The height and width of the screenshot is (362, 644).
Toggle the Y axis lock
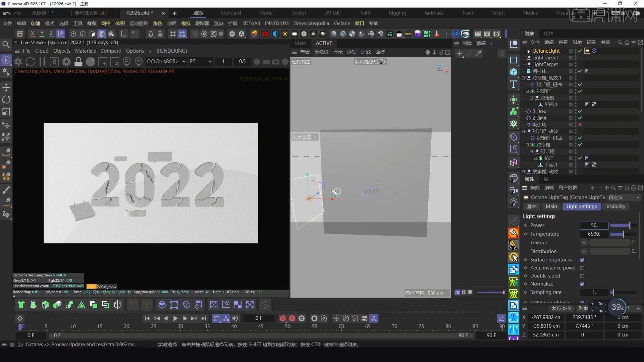pyautogui.click(x=42, y=34)
